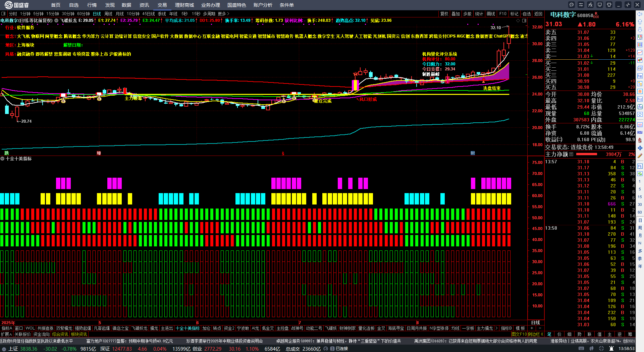Click the blue left arrow in right sidebar

[640, 14]
